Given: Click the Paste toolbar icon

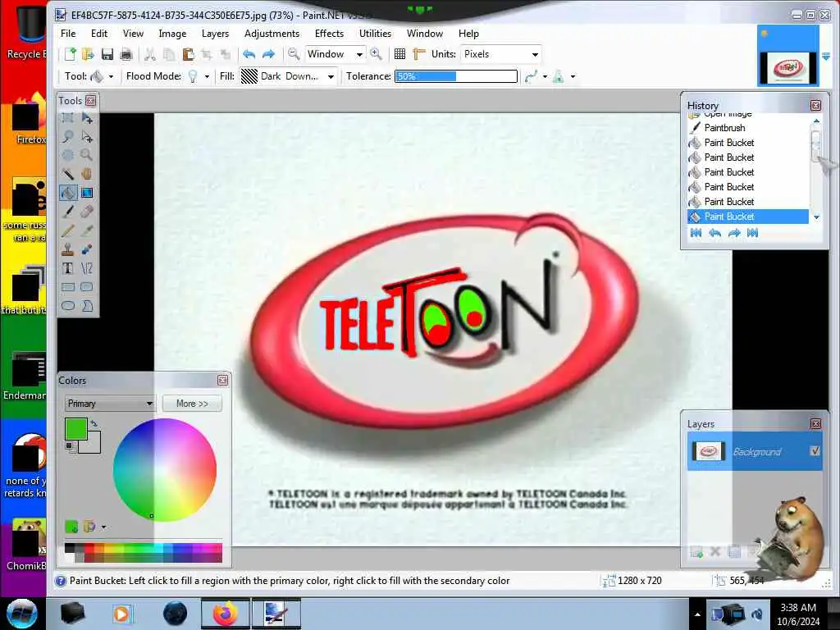Looking at the screenshot, I should point(188,54).
